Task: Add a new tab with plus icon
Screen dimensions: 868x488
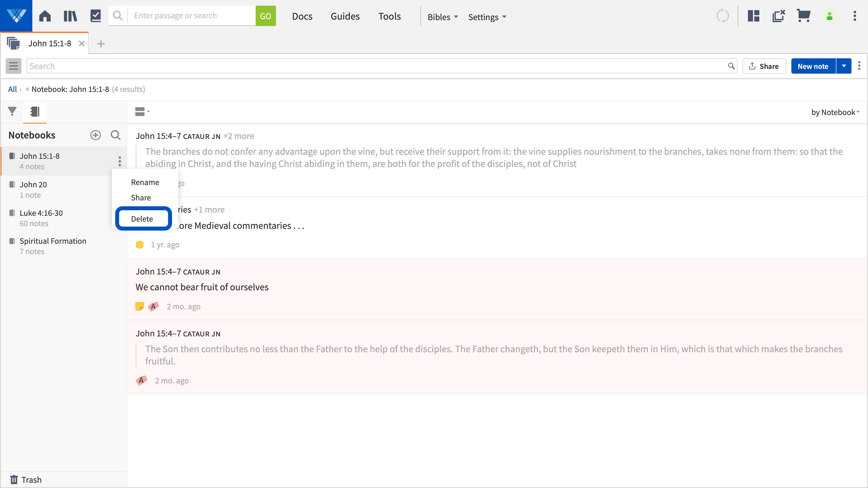Action: click(101, 44)
